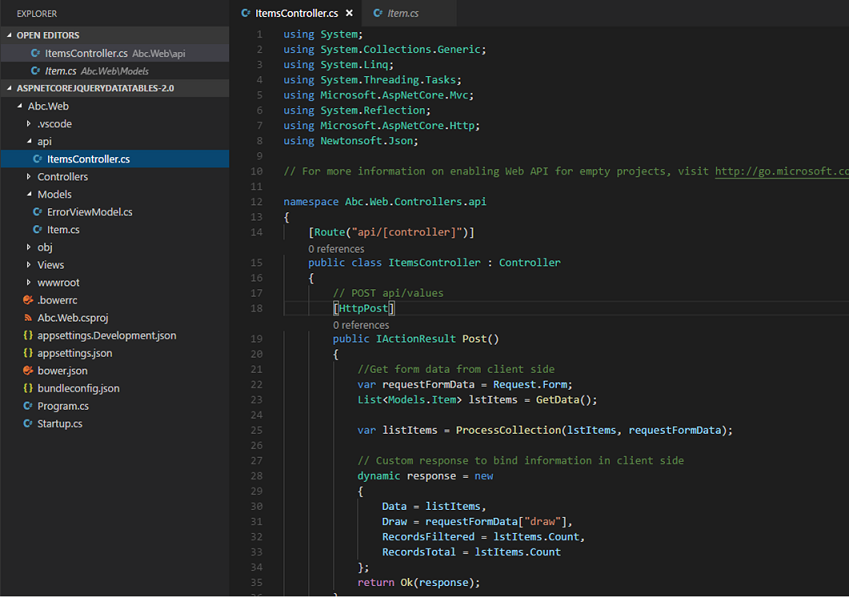This screenshot has height=598, width=849.
Task: Click the Bower icon beside bower.json
Action: [x=28, y=371]
